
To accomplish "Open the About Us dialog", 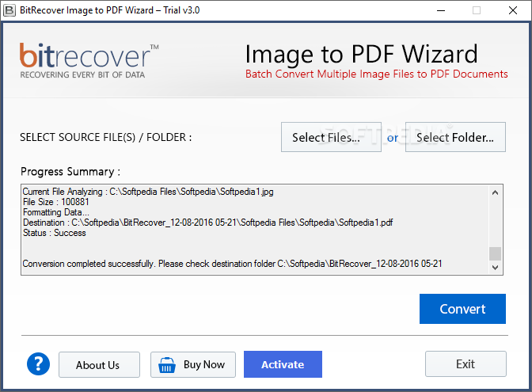I will coord(99,364).
